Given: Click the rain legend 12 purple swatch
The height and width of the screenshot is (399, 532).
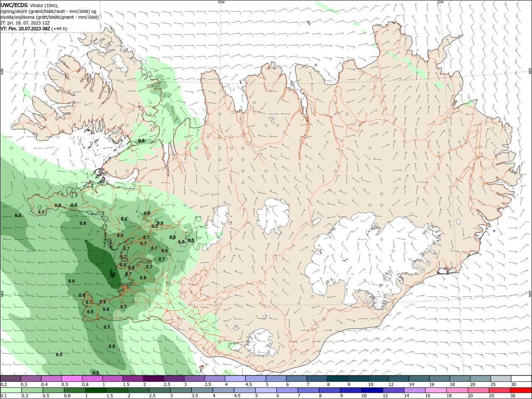Looking at the screenshot, I should (393, 390).
